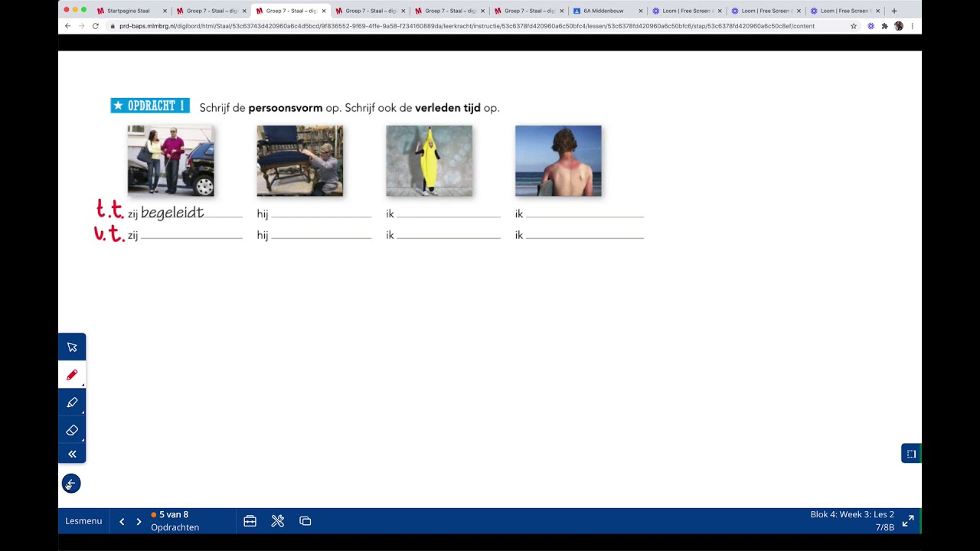Image resolution: width=980 pixels, height=551 pixels.
Task: Open the toolbox briefcase icon
Action: (250, 521)
